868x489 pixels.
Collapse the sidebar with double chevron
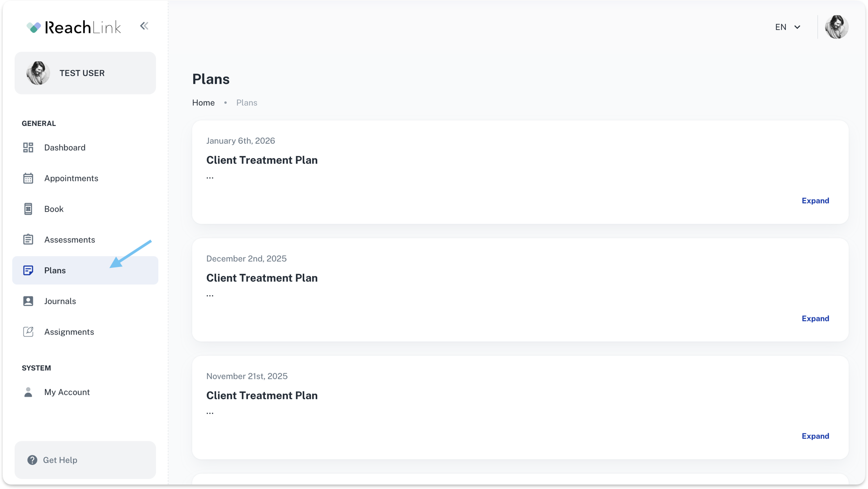pos(144,26)
